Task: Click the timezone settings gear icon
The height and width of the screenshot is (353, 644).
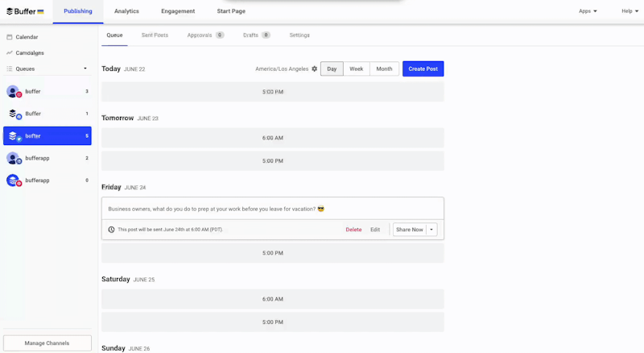Action: [315, 69]
